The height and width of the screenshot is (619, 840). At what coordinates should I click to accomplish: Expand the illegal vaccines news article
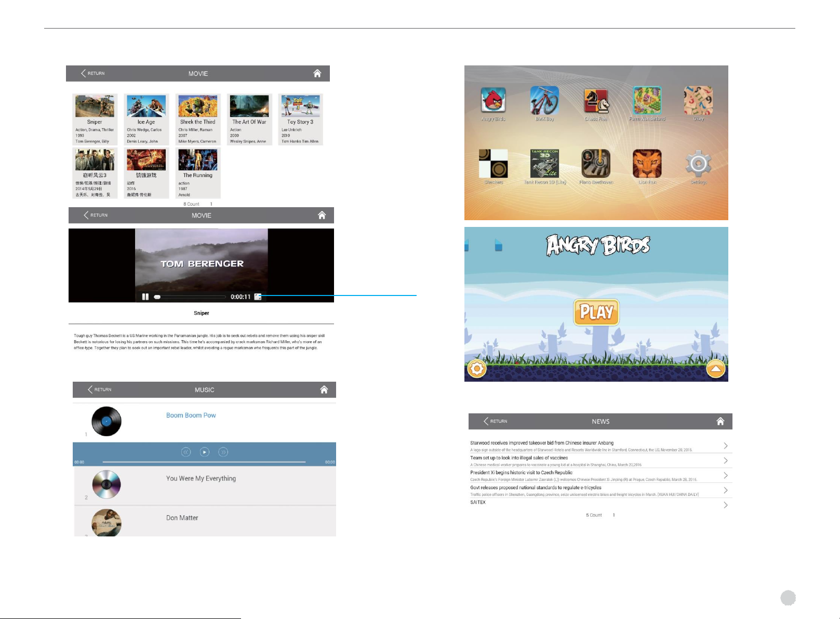click(x=726, y=461)
